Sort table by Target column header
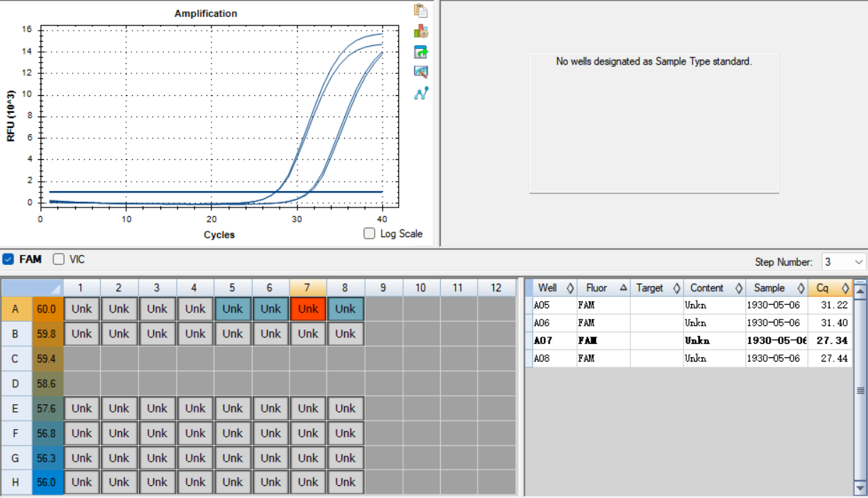 (x=657, y=288)
